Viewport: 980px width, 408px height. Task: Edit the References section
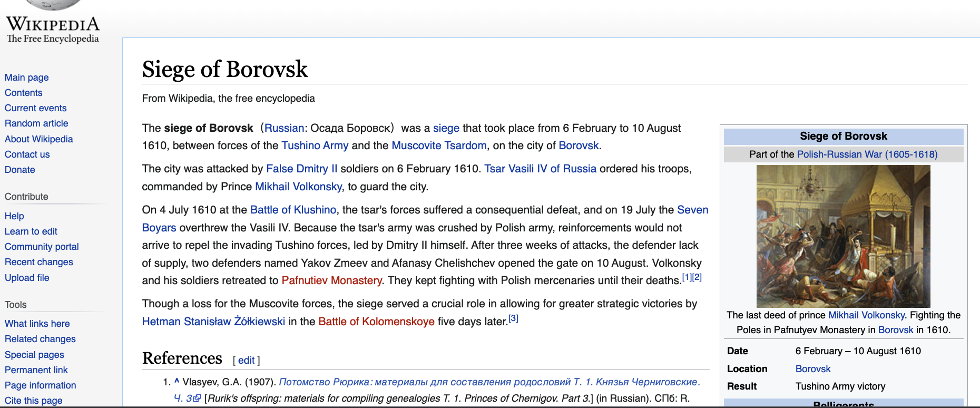(246, 361)
